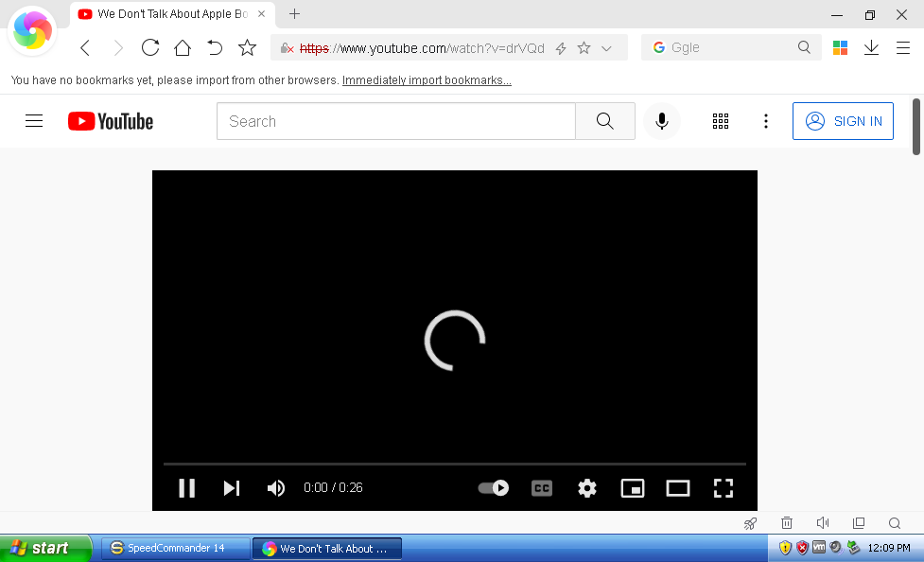This screenshot has height=562, width=924.
Task: Click the taskbar clock 12:09 PM
Action: pos(889,548)
